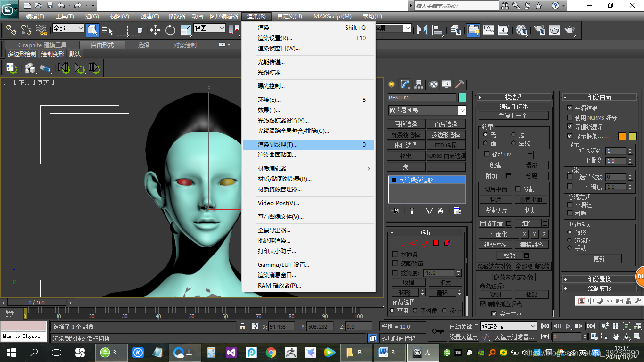Click the 附加 attach button
Viewport: 644px width, 362px height.
(491, 176)
